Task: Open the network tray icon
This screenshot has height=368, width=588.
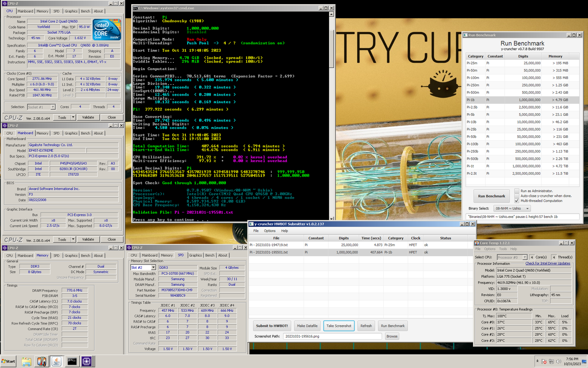Action: pyautogui.click(x=551, y=362)
